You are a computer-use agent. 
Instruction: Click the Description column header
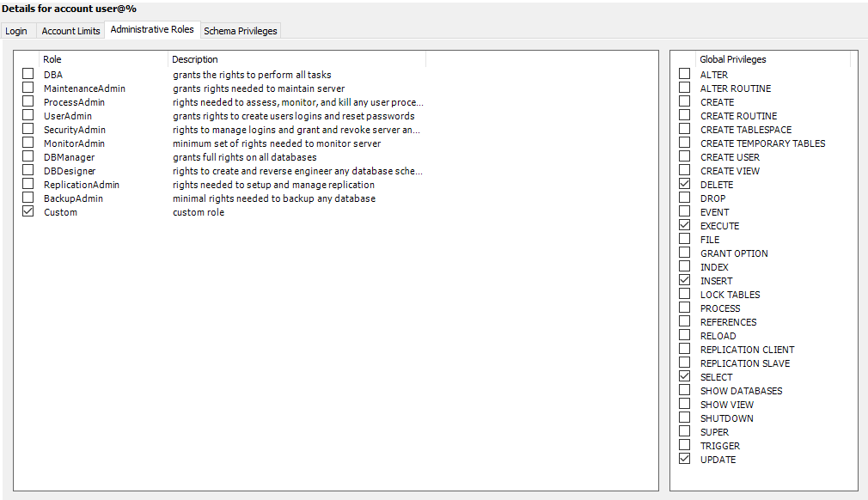pyautogui.click(x=296, y=59)
